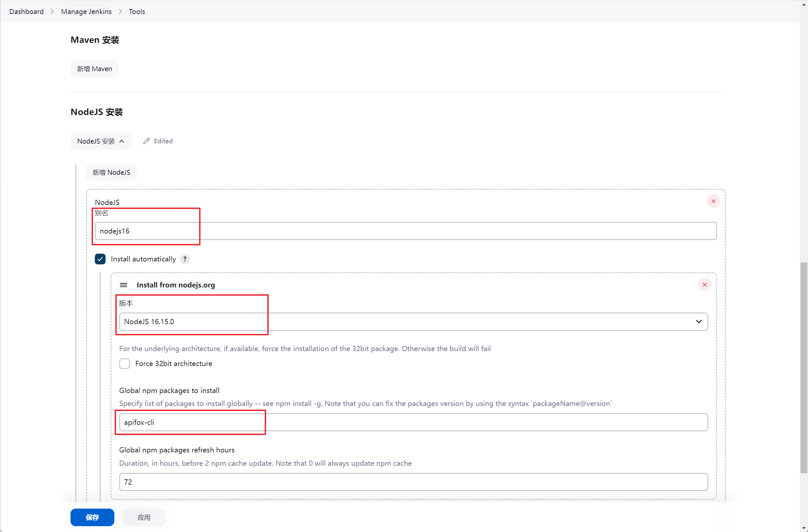Open the Install automatically help question mark
This screenshot has height=532, width=808.
pos(185,259)
